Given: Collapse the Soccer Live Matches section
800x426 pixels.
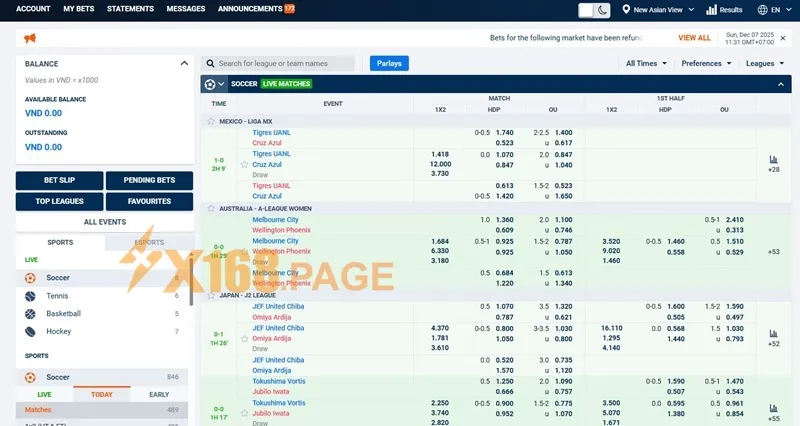Looking at the screenshot, I should click(x=781, y=84).
